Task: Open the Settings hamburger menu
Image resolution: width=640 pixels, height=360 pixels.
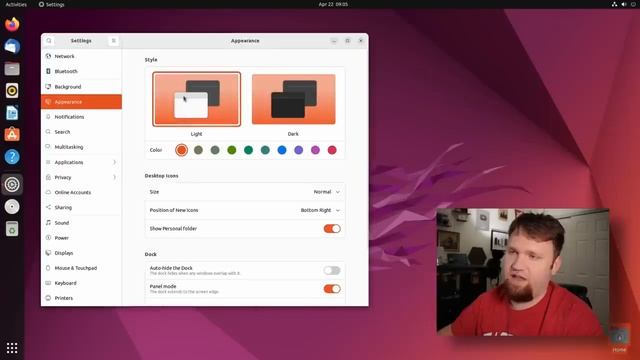Action: pyautogui.click(x=113, y=41)
